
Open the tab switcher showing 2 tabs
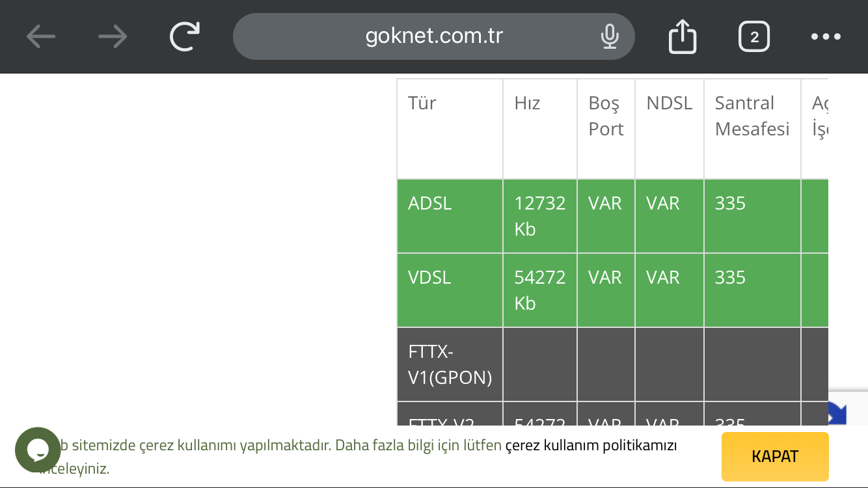click(754, 37)
